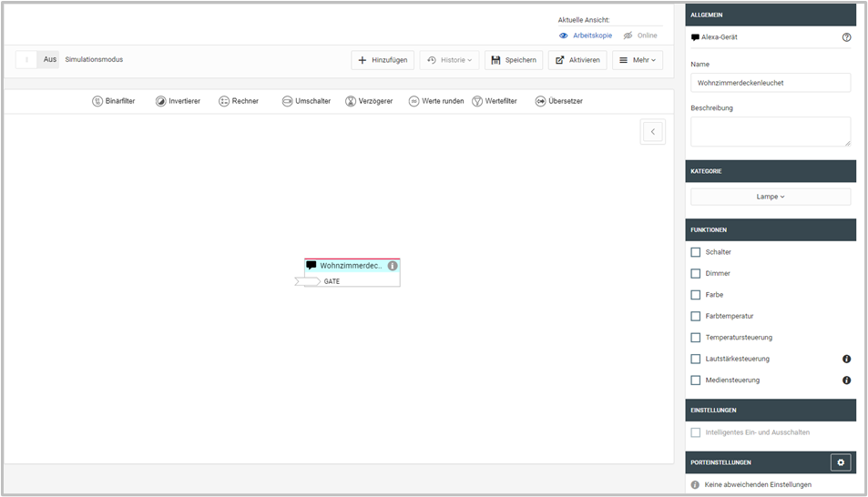Click help icon next to Alexa-Gerät
Image resolution: width=868 pixels, height=497 pixels.
846,37
